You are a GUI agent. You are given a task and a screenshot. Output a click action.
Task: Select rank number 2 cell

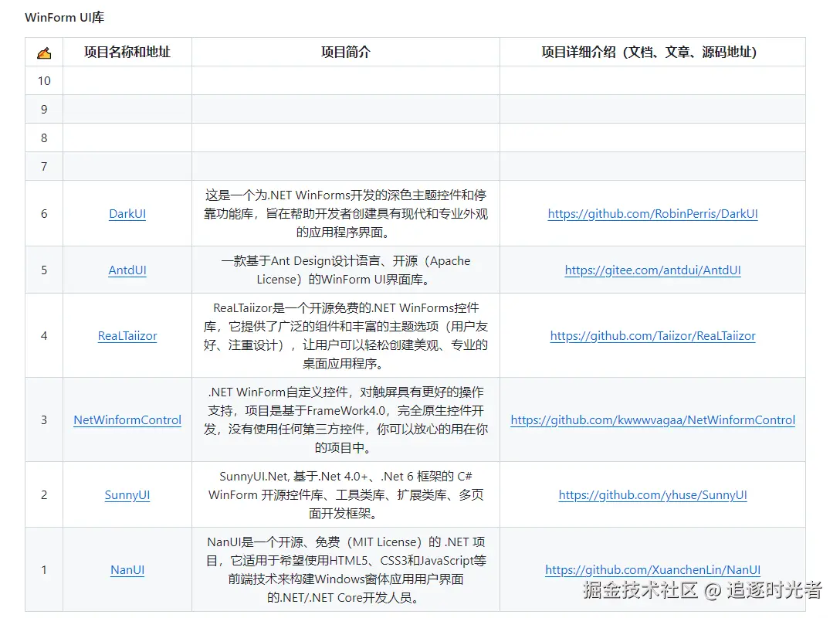tap(44, 495)
